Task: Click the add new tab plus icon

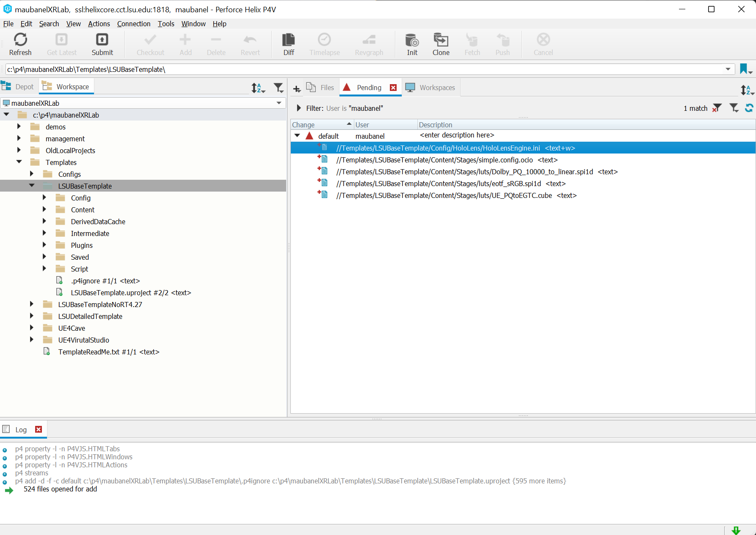Action: coord(297,89)
